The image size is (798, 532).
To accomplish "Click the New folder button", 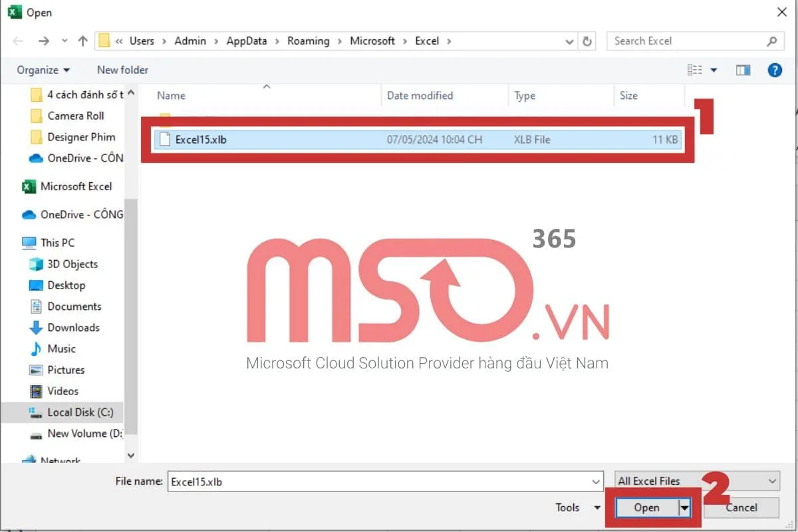I will point(122,70).
